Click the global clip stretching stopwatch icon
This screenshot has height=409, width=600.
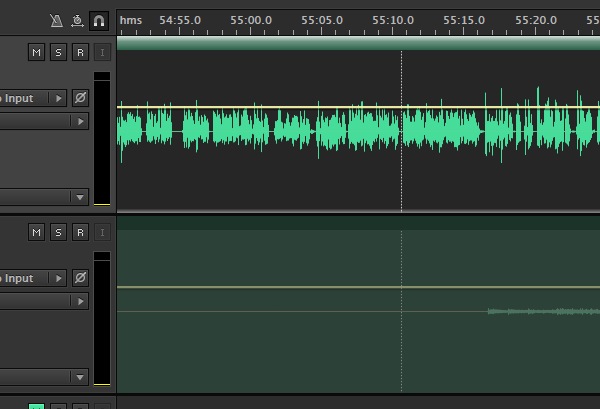click(77, 20)
